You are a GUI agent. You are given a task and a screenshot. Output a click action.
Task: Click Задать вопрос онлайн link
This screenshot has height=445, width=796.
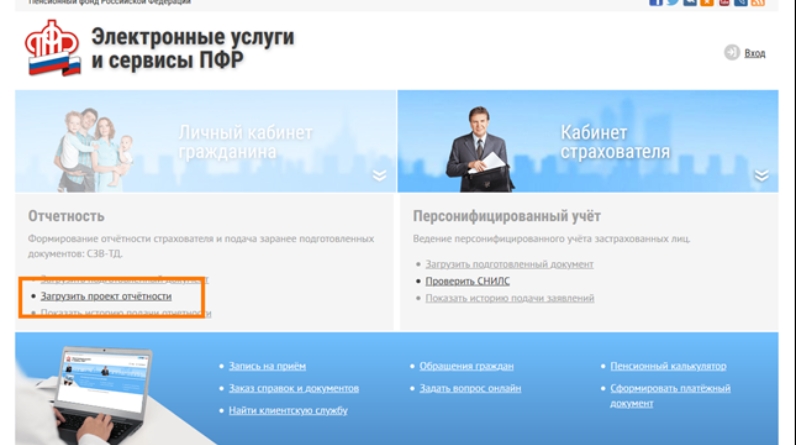pos(470,388)
